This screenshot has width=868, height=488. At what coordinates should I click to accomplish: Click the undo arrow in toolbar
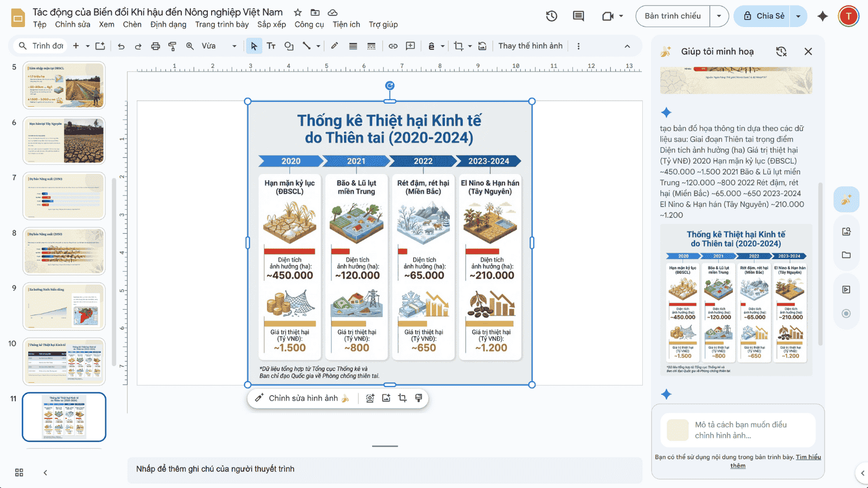point(121,46)
